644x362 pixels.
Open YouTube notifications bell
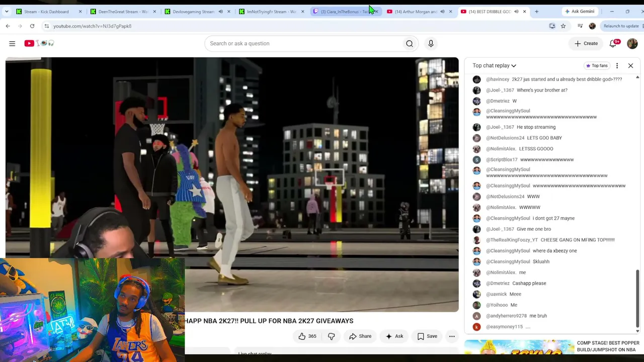click(613, 43)
